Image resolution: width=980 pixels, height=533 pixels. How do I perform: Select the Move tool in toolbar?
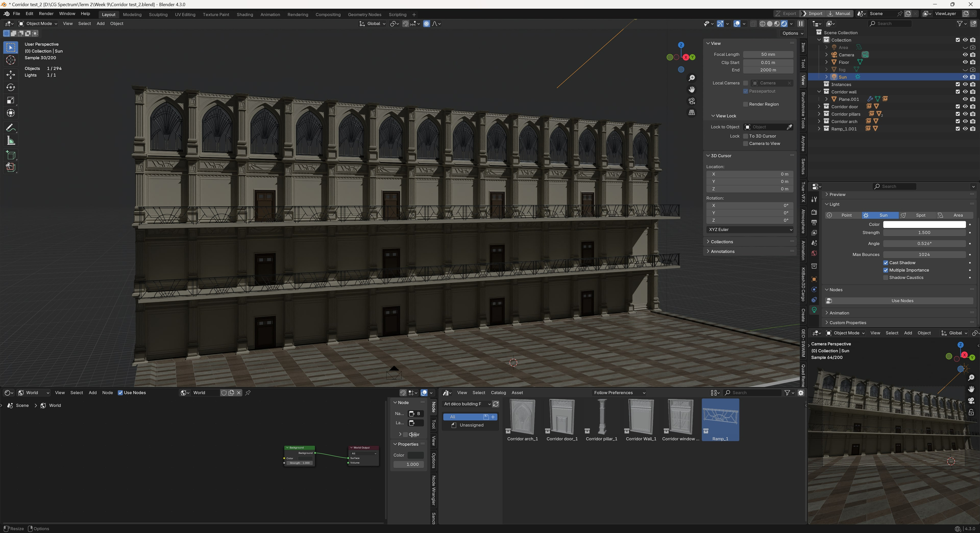[x=11, y=75]
